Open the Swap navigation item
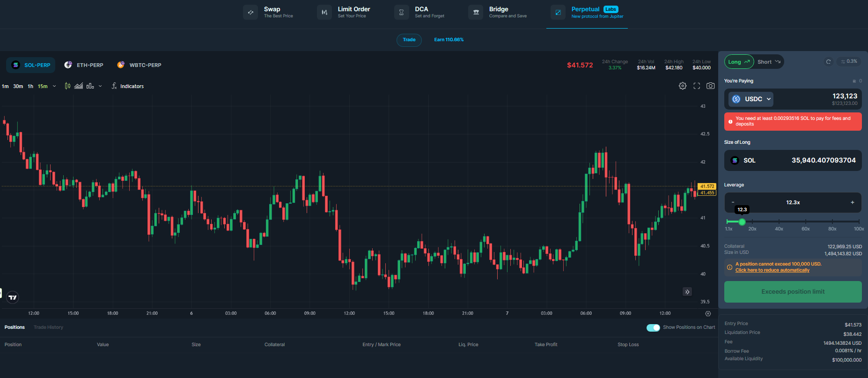This screenshot has width=868, height=378. click(x=269, y=12)
